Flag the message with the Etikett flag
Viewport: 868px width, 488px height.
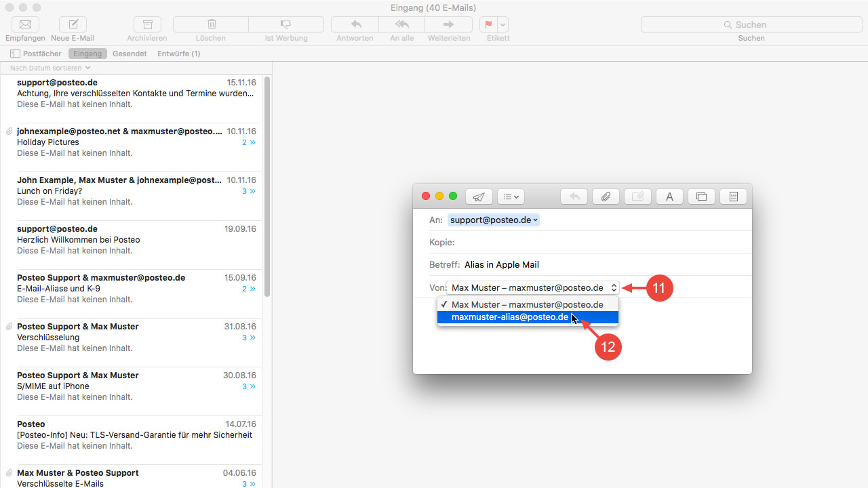click(487, 24)
